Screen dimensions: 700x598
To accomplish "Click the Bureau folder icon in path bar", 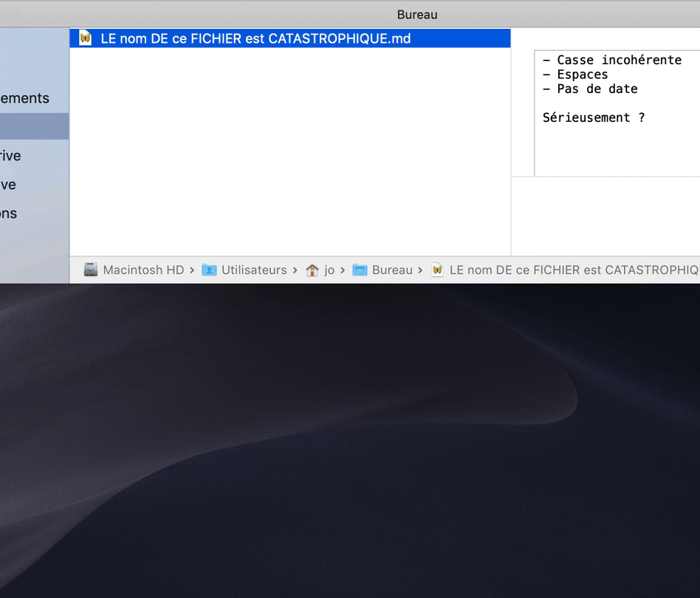I will click(360, 270).
